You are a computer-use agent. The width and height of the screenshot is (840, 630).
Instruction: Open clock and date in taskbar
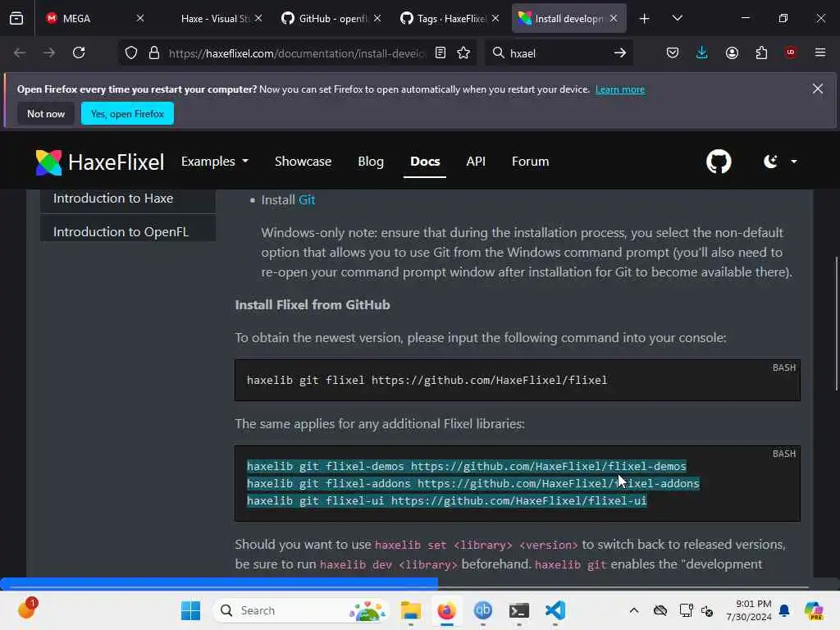point(748,610)
